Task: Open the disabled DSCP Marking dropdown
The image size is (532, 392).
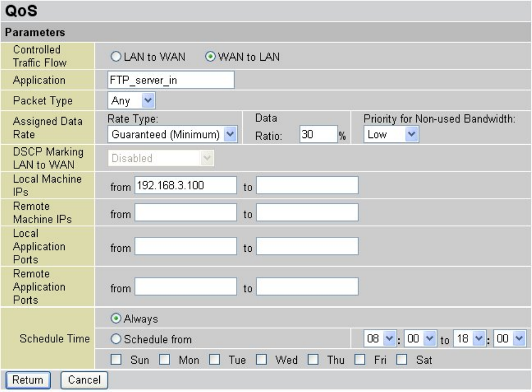Action: [x=161, y=158]
